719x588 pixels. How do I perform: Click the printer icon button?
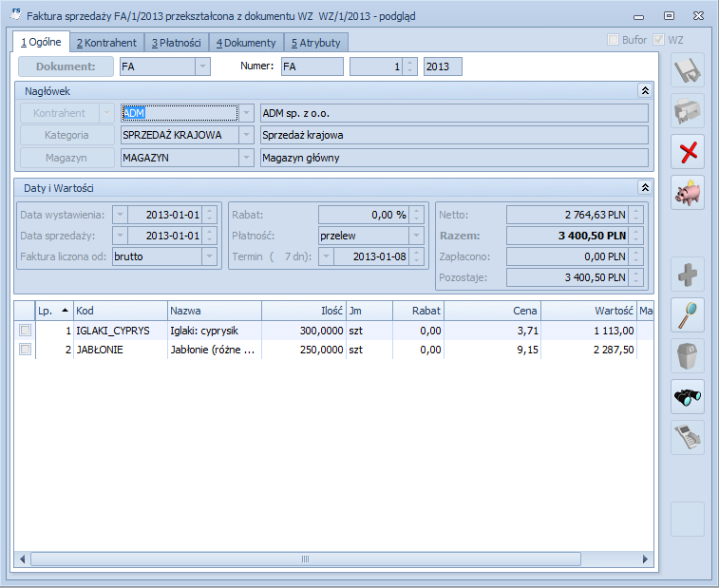688,111
